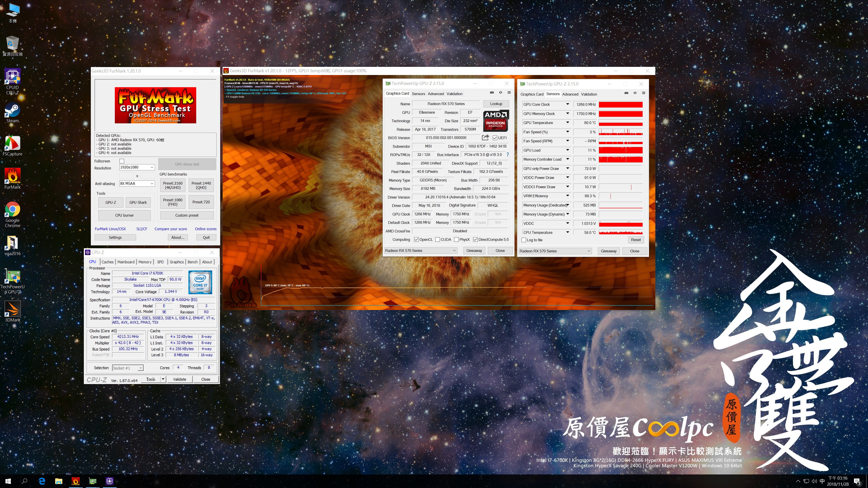Open TechPowerUp GPU-Z desktop shortcut
Viewport: 868px width, 488px height.
click(x=12, y=281)
